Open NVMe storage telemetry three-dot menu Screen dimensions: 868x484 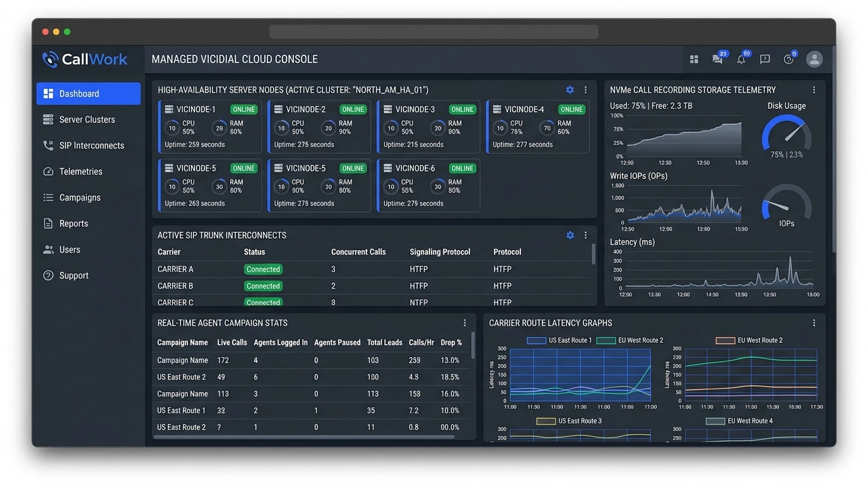pos(814,90)
